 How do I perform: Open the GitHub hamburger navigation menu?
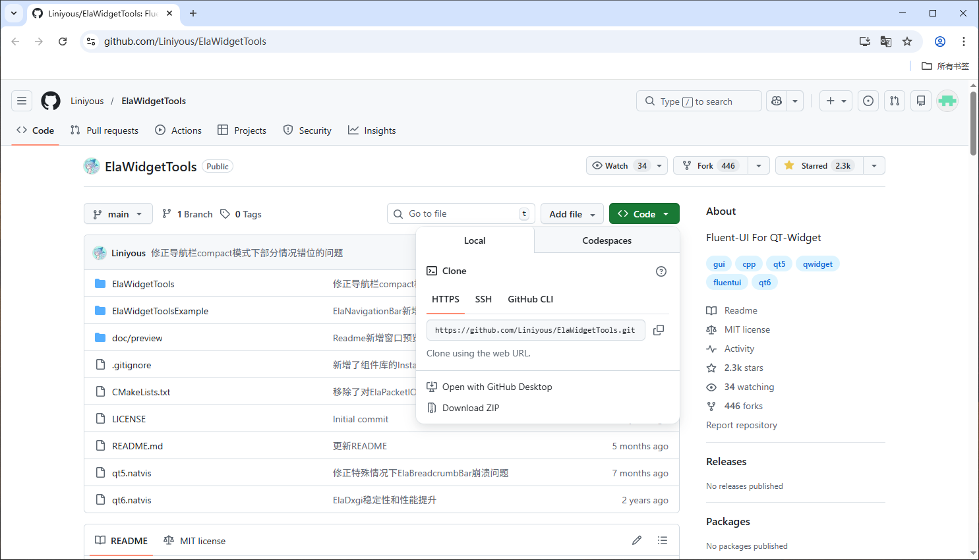point(22,101)
